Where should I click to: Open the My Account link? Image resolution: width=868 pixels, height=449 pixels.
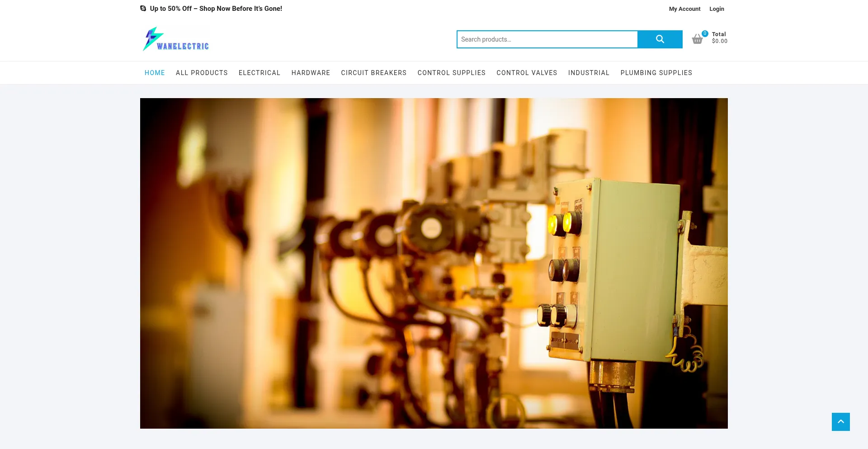tap(684, 9)
